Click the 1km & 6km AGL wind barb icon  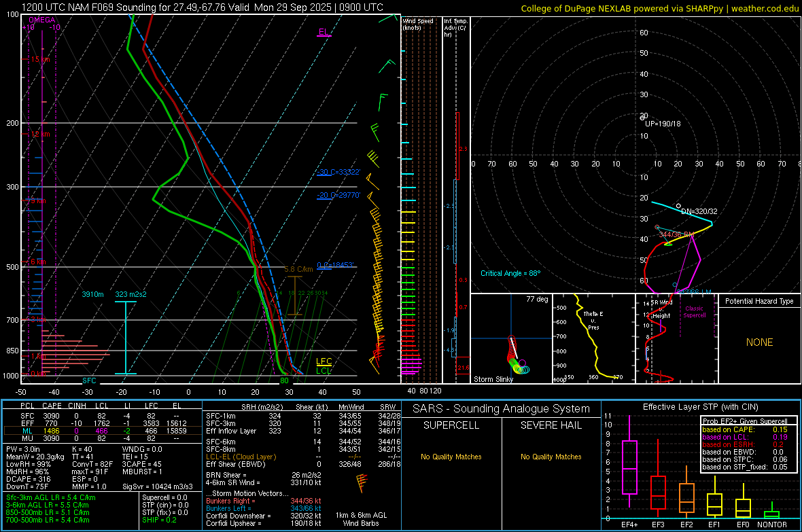[361, 483]
